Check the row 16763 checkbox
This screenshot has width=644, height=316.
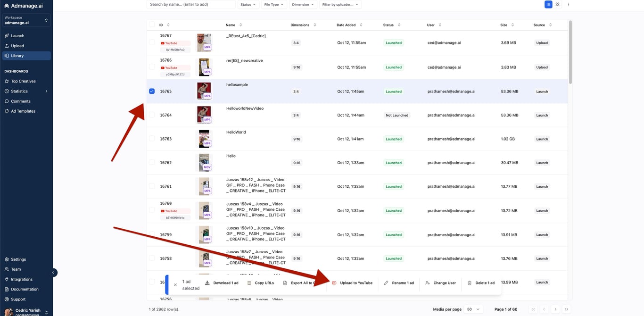[x=152, y=139]
